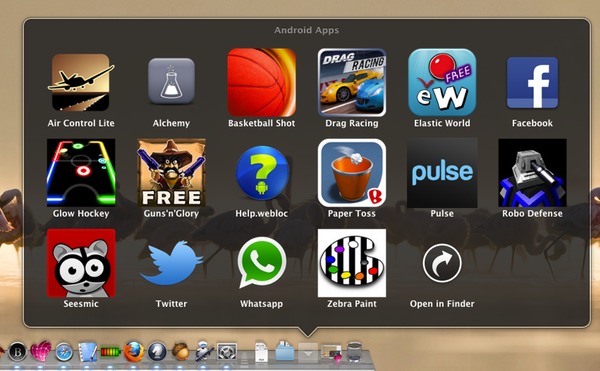
Task: Launch the Twitter app
Action: tap(171, 263)
